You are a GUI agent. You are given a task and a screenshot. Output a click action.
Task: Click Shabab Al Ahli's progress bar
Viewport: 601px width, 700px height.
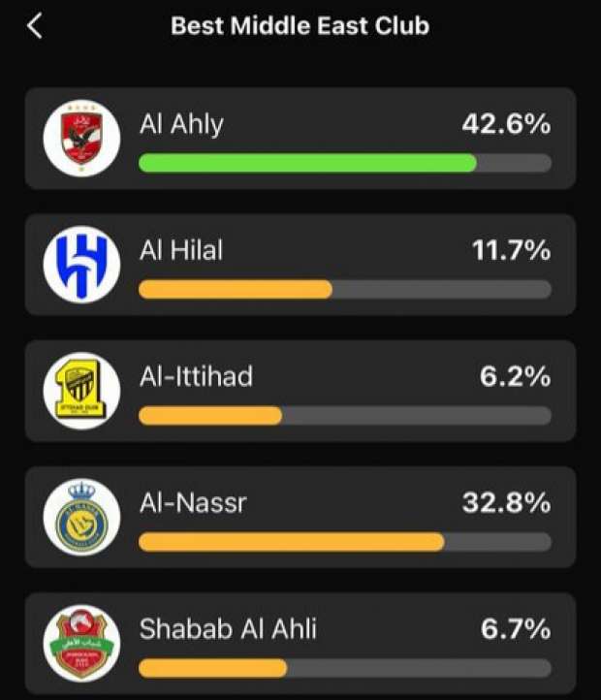tap(213, 668)
